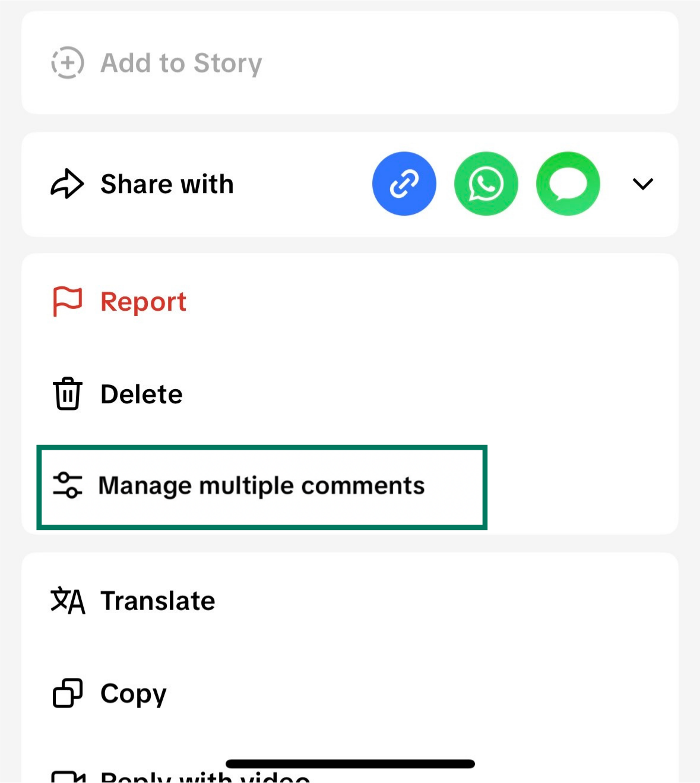
Task: Choose Manage multiple comments
Action: point(262,485)
